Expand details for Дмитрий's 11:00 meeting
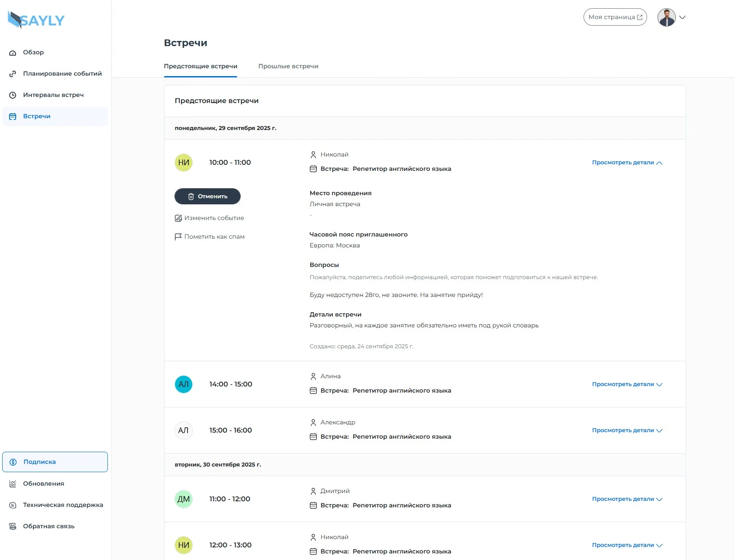The image size is (735, 560). tap(627, 499)
